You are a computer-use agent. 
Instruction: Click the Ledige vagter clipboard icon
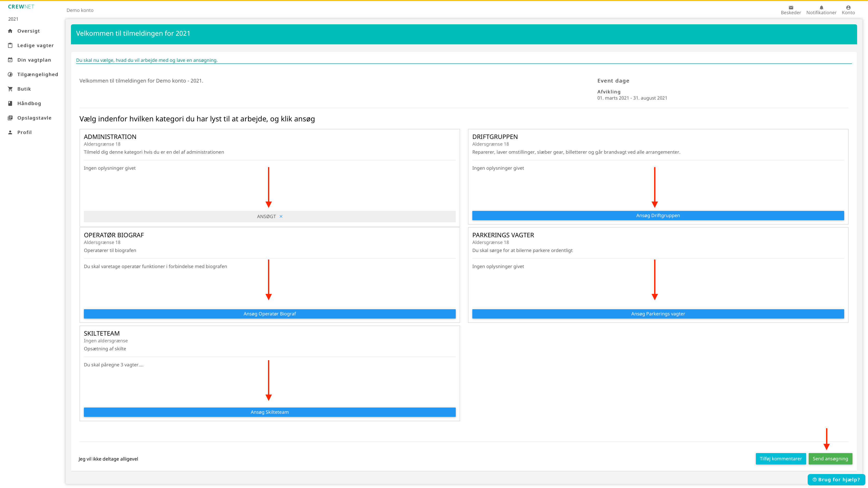pyautogui.click(x=10, y=46)
